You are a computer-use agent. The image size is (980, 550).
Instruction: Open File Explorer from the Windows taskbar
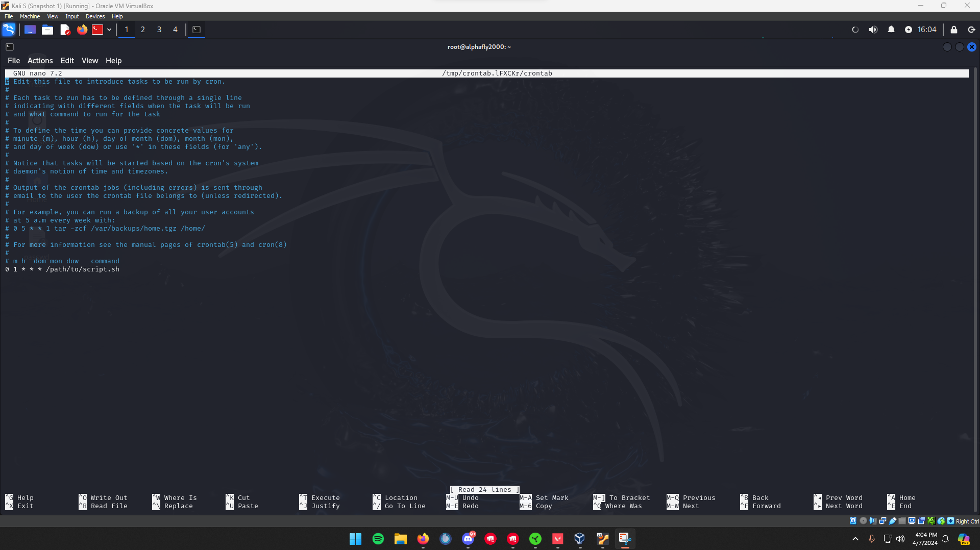400,539
